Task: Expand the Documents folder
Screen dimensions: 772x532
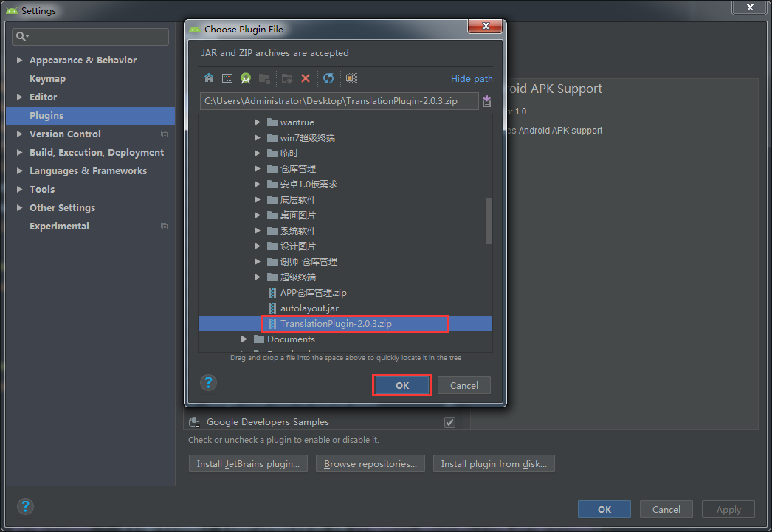Action: coord(244,339)
